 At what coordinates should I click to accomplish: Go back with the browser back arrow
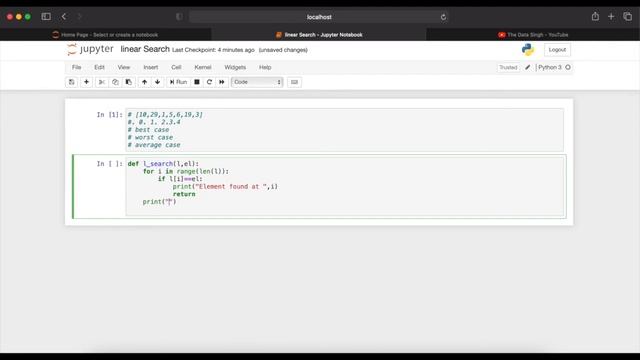(x=64, y=16)
